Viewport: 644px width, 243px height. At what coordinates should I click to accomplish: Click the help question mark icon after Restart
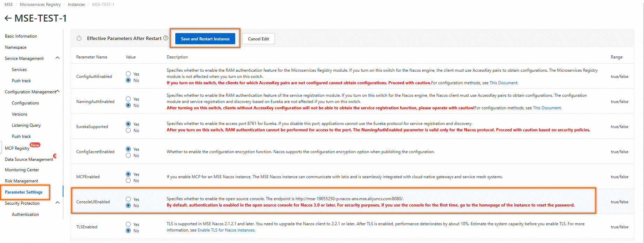coord(166,38)
